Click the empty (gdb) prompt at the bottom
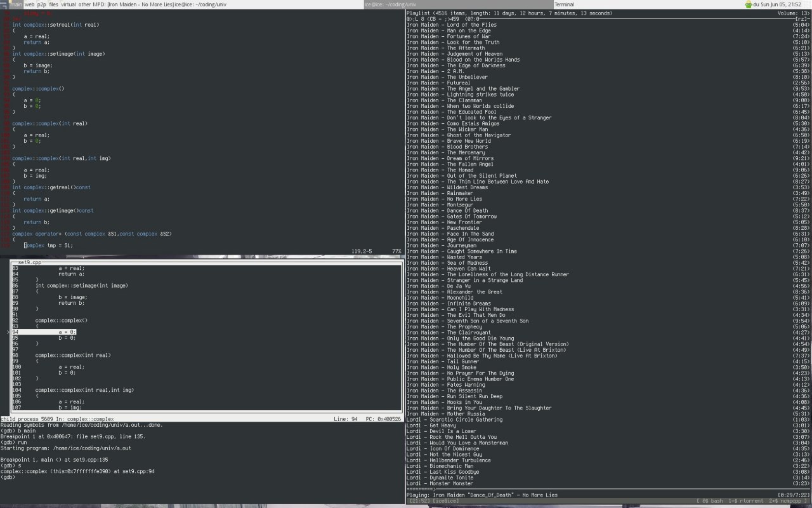The width and height of the screenshot is (812, 508). pos(9,478)
